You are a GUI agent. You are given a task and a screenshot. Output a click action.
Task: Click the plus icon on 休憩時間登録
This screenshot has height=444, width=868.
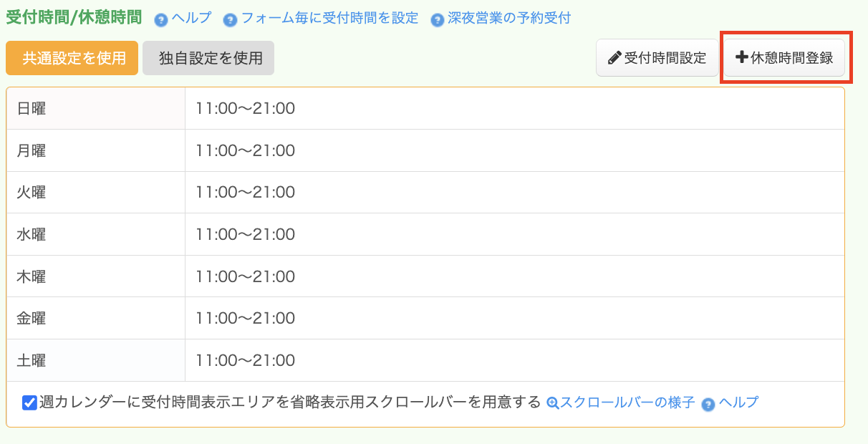[x=741, y=58]
